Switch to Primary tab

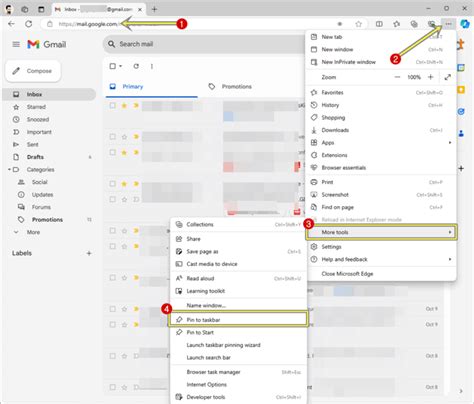point(152,86)
